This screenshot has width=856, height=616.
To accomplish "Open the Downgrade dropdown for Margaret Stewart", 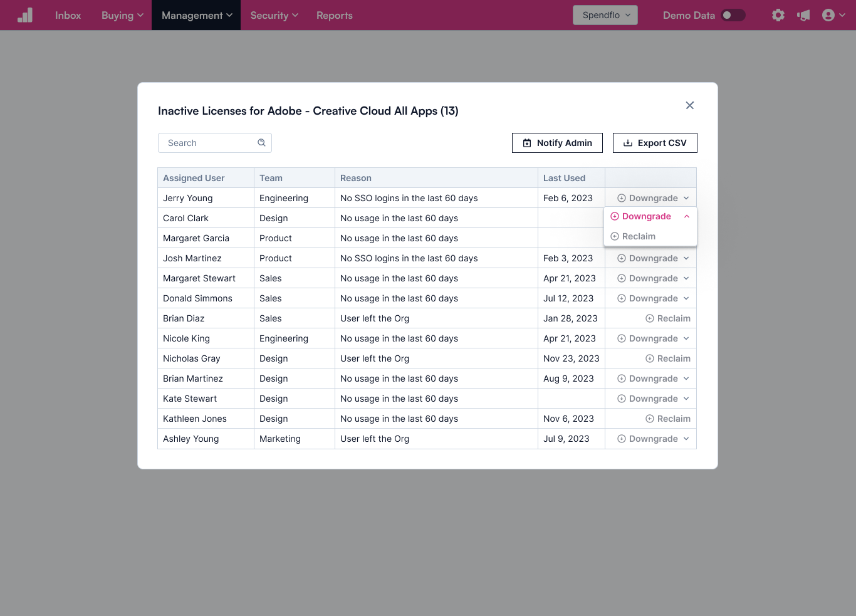I will [653, 278].
